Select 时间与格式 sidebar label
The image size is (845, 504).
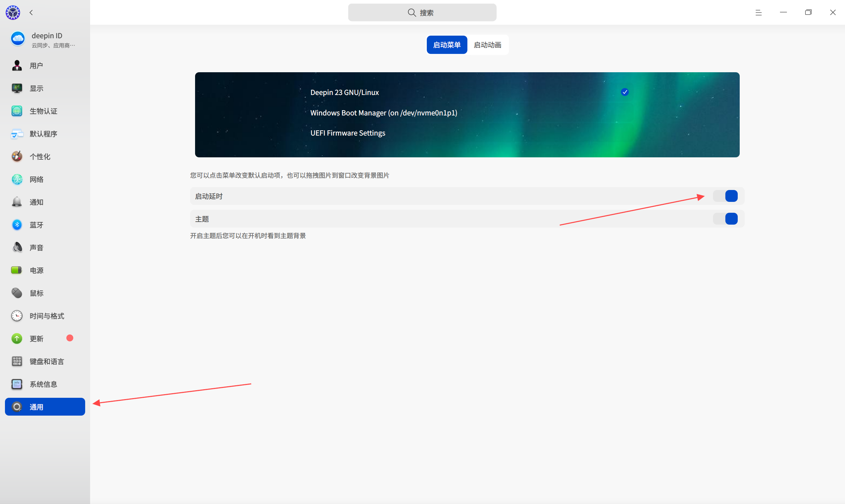point(47,316)
